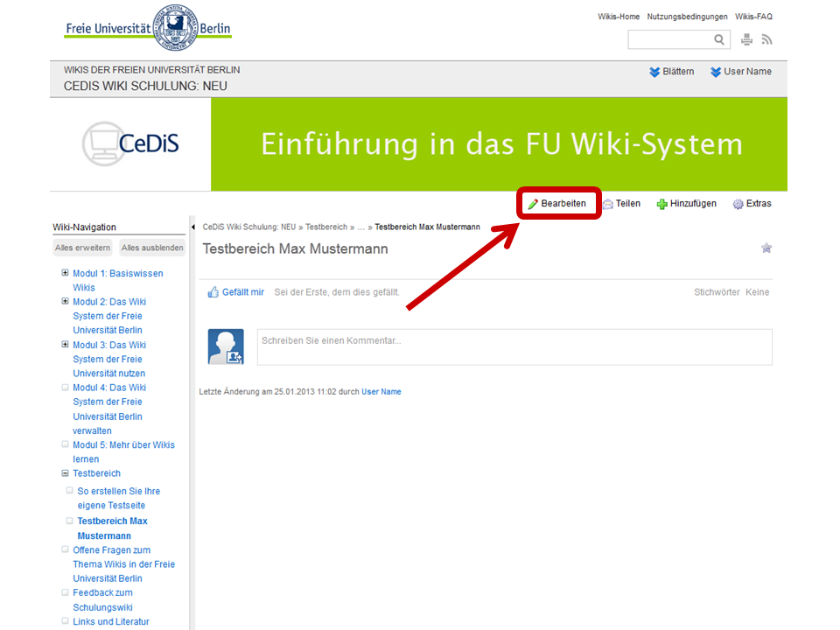
Task: Open the User Name dropdown menu
Action: tap(741, 72)
